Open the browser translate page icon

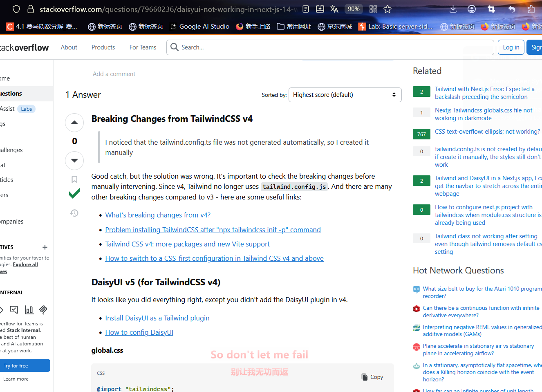[334, 9]
